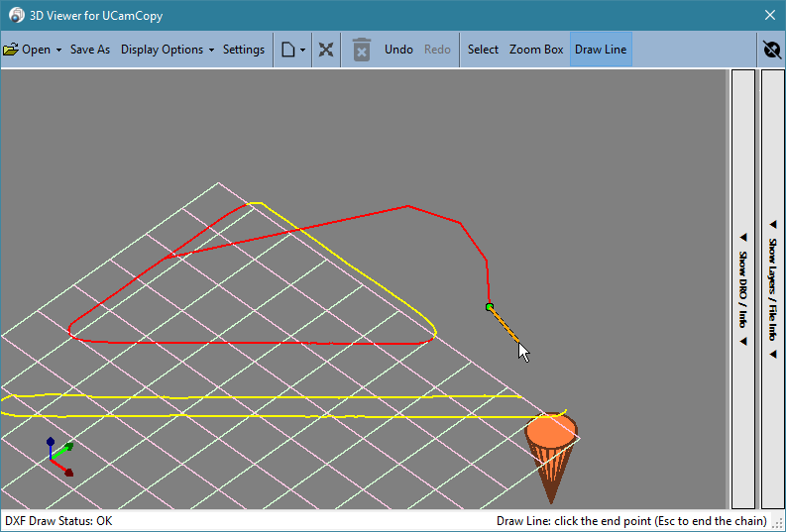Toggle the Draw Line tool
This screenshot has height=532, width=786.
[x=601, y=50]
